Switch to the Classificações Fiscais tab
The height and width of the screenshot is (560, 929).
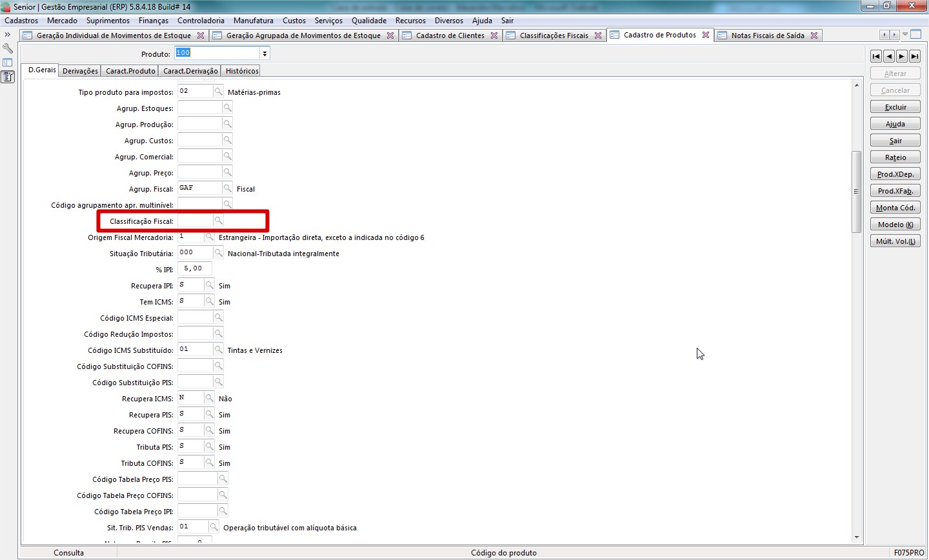tap(554, 35)
